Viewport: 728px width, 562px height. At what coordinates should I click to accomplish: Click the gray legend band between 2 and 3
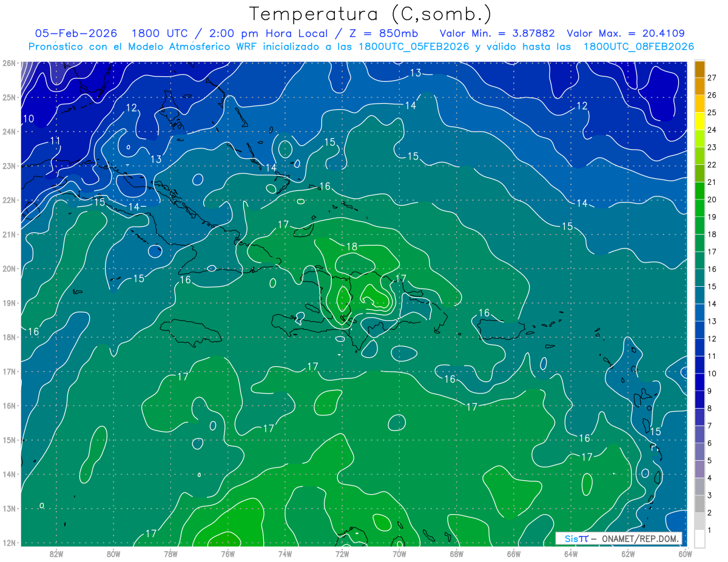click(x=699, y=504)
